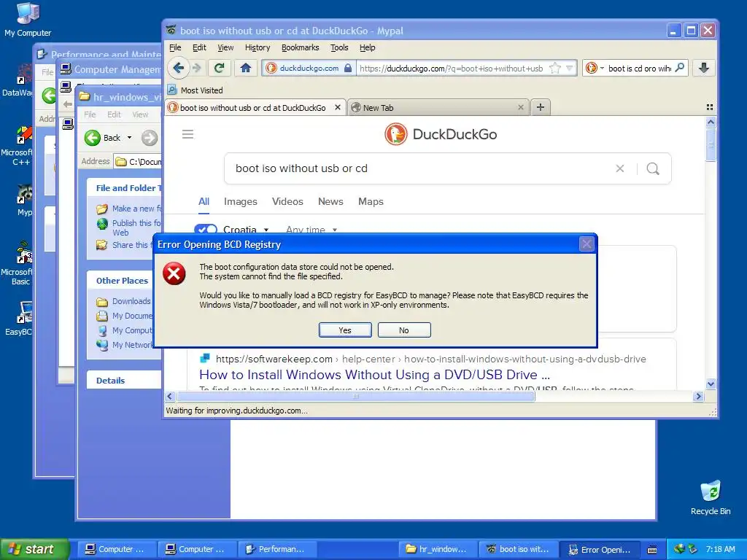The width and height of the screenshot is (747, 560).
Task: Switch to the New Tab tab
Action: 433,108
